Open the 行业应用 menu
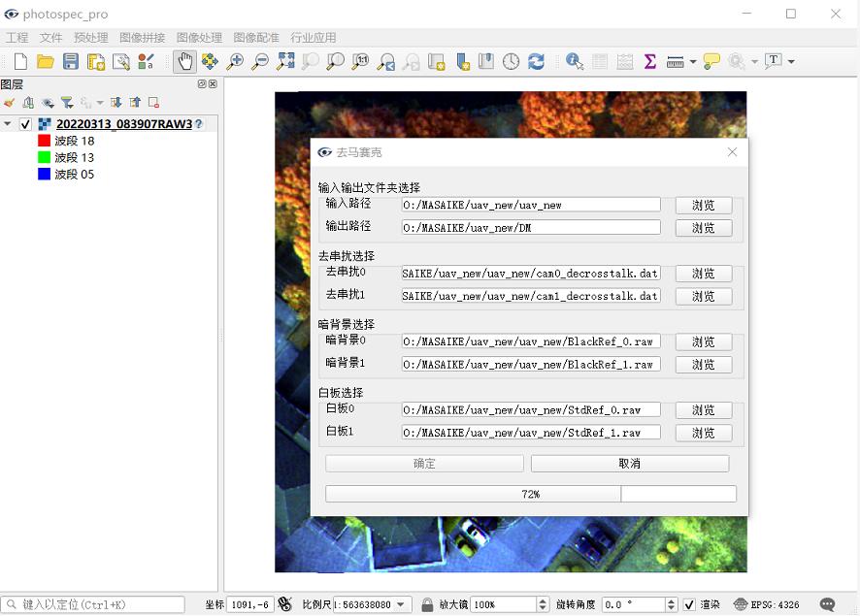This screenshot has height=616, width=860. pyautogui.click(x=314, y=38)
